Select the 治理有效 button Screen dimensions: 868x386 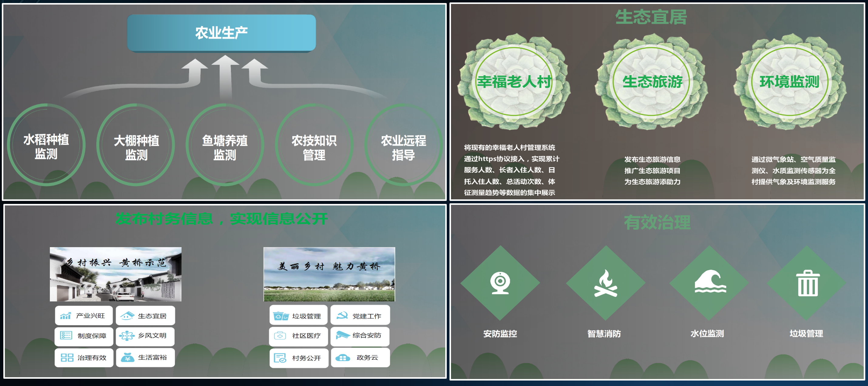[84, 358]
